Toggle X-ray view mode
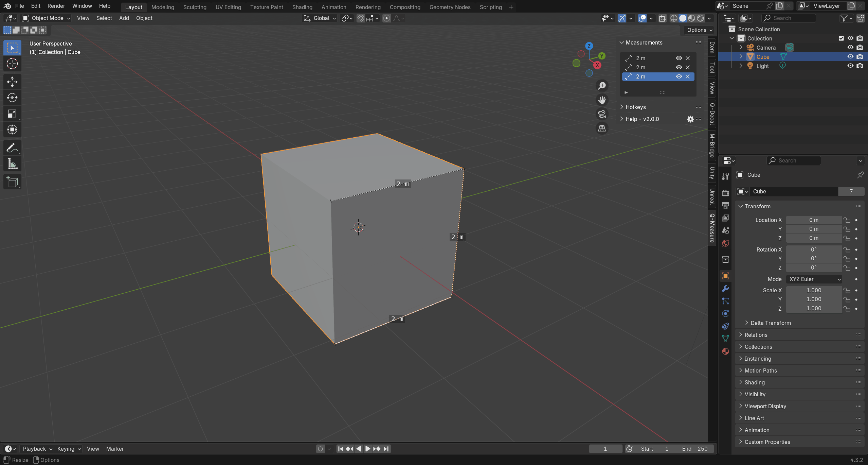The height and width of the screenshot is (465, 868). (663, 18)
